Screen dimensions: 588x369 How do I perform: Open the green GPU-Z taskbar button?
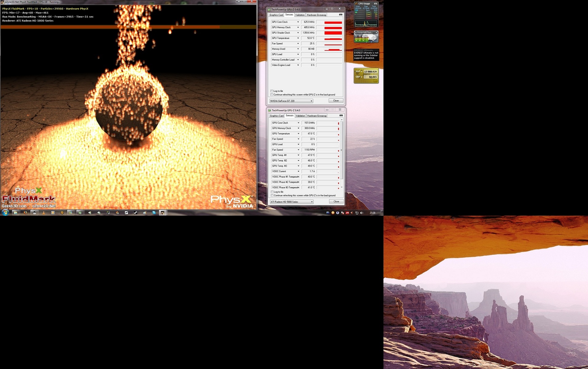point(80,213)
